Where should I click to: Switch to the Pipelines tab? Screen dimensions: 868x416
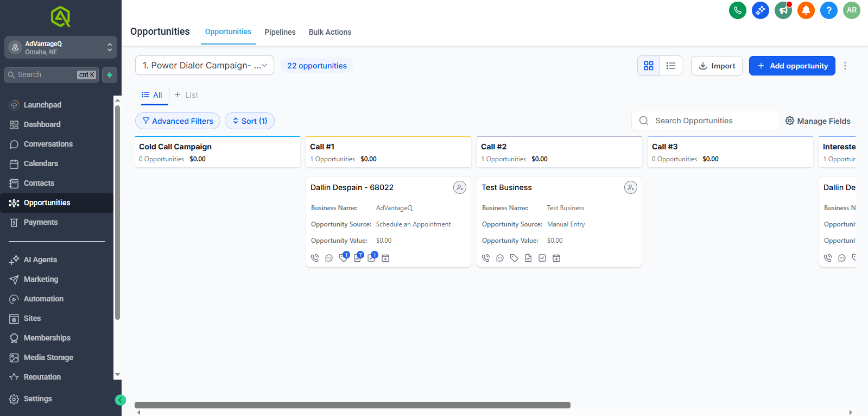pyautogui.click(x=280, y=32)
